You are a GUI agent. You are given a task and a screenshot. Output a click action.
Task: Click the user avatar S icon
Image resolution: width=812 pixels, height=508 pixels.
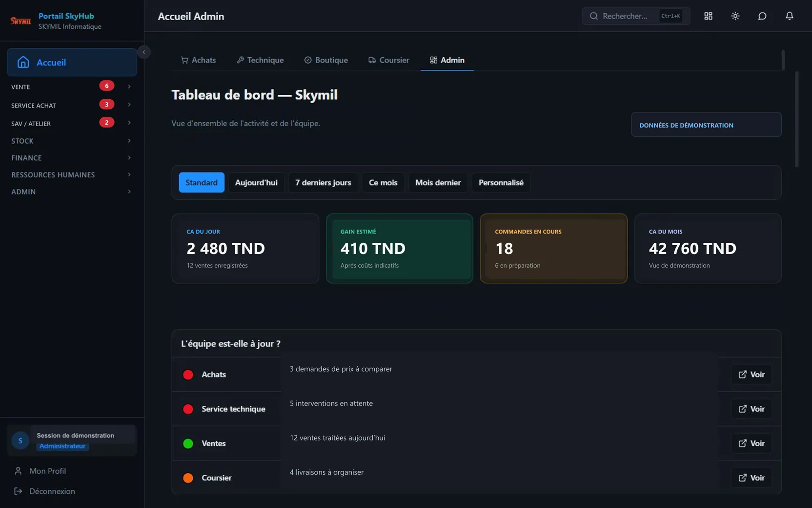[x=20, y=441]
